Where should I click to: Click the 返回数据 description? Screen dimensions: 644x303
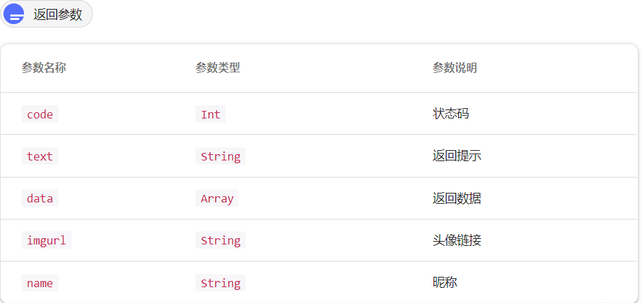457,198
